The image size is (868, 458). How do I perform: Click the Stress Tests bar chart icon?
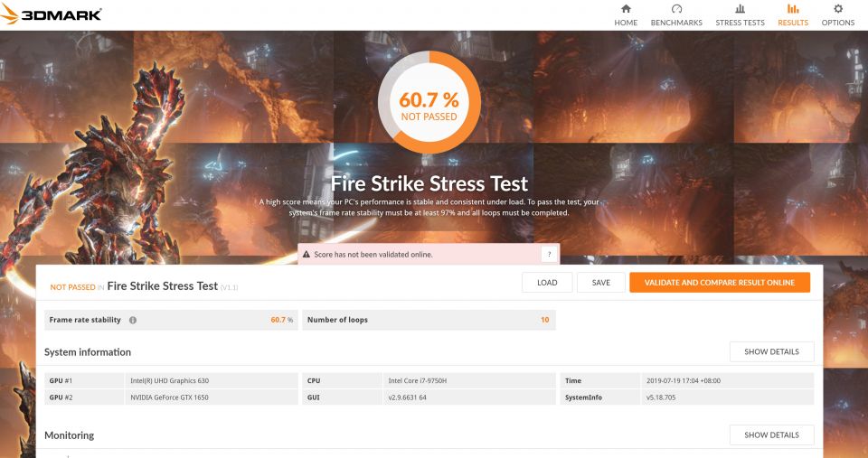[740, 9]
